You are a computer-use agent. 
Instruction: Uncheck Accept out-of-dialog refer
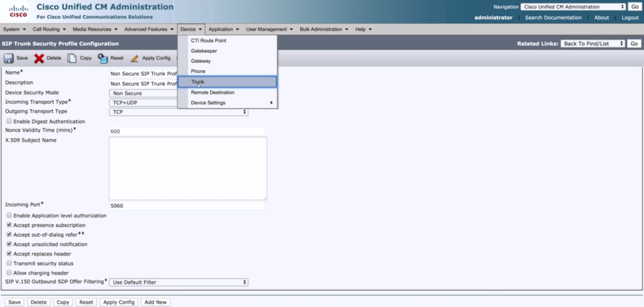[x=9, y=234]
